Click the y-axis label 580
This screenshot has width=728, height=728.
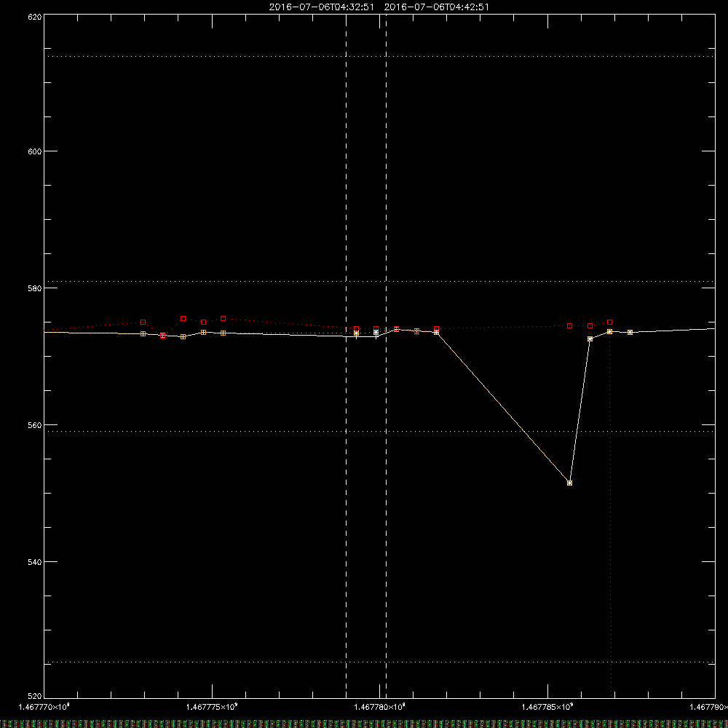35,288
